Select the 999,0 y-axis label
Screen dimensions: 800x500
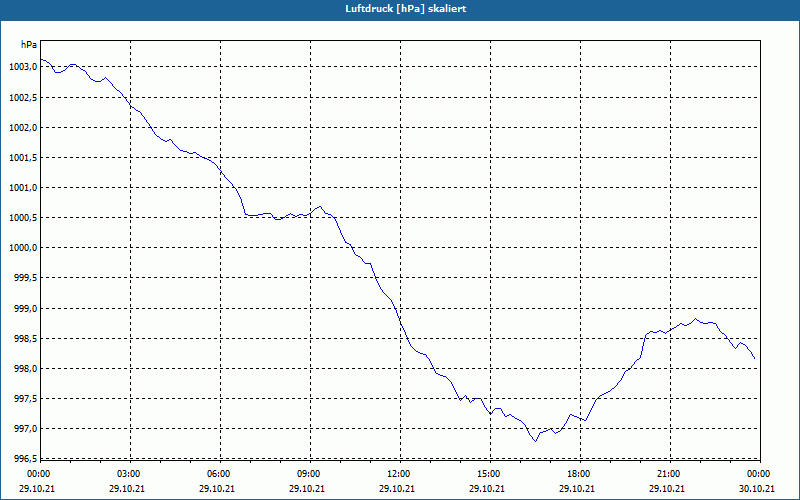click(25, 309)
